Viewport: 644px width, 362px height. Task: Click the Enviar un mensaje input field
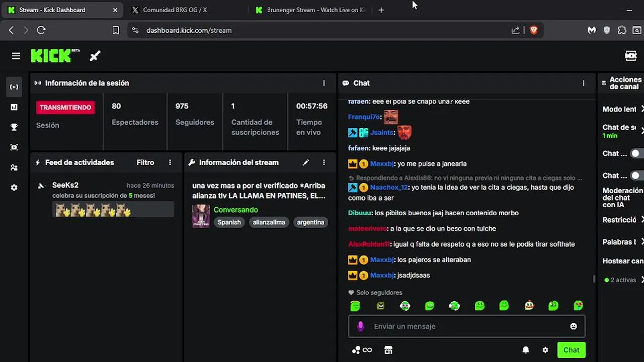pos(467,326)
